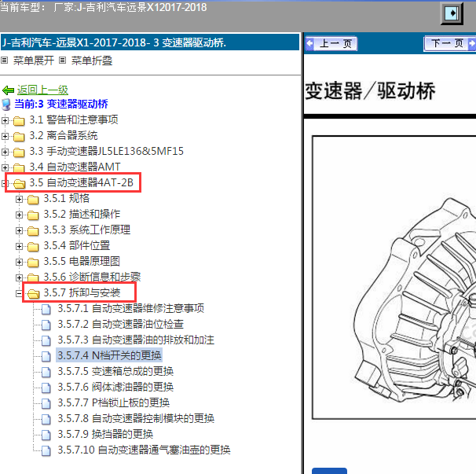Image resolution: width=476 pixels, height=474 pixels.
Task: Click the page icon for 3.5.7.2
Action: (46, 325)
